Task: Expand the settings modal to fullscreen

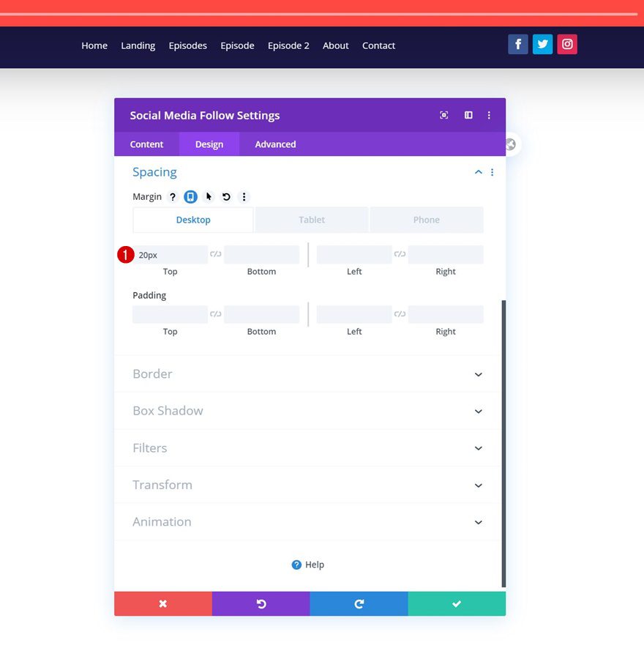Action: click(444, 115)
